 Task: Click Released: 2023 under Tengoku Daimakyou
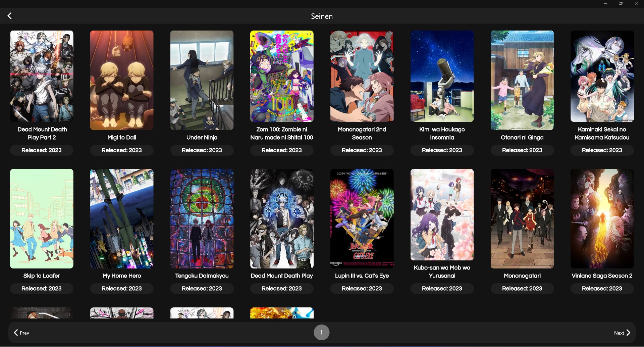click(x=202, y=289)
